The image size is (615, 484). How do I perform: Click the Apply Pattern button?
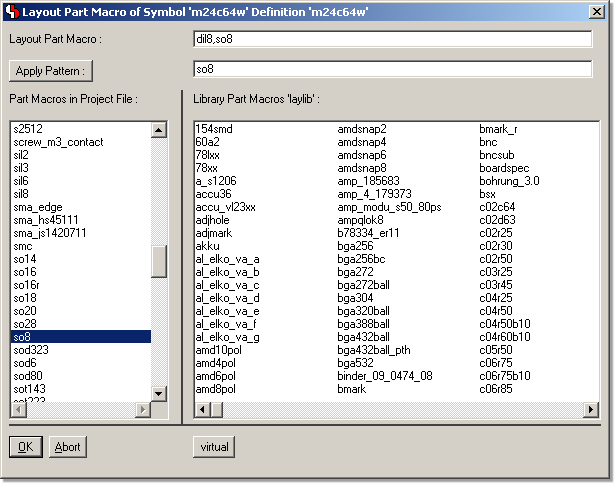(51, 71)
